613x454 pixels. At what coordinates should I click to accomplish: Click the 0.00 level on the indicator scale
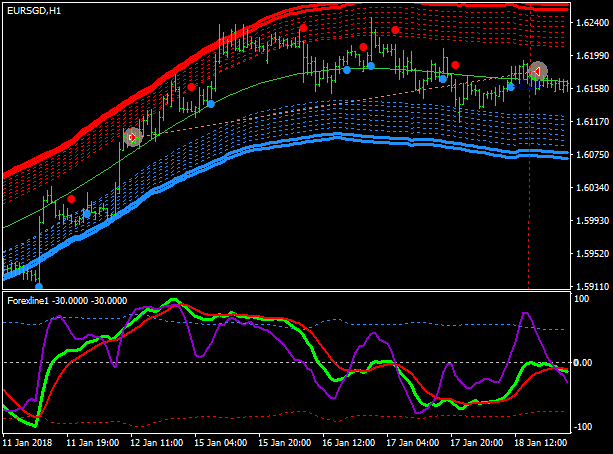[x=583, y=363]
